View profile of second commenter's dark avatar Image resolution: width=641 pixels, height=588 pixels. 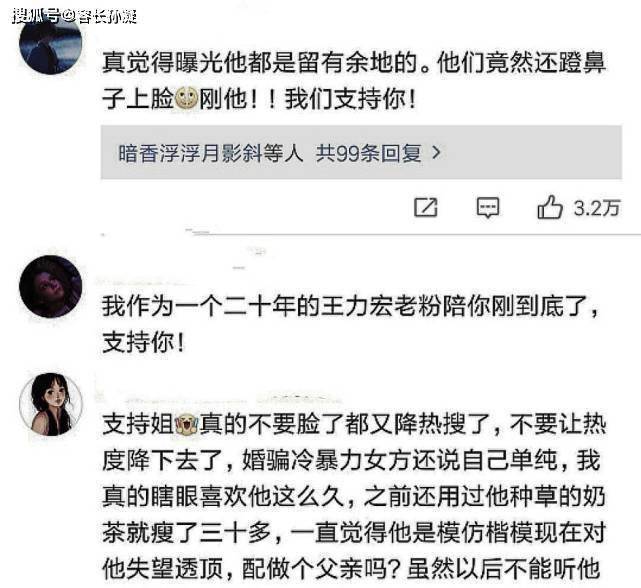coord(51,286)
